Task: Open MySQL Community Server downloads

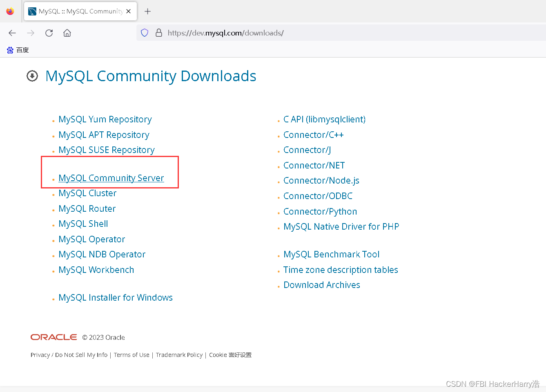Action: point(111,178)
